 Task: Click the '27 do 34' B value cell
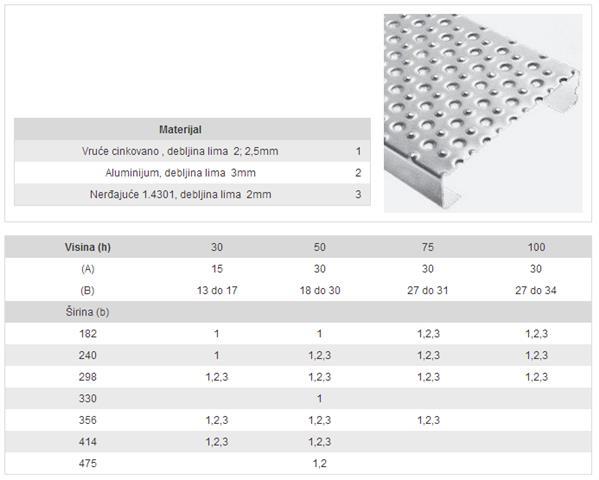[536, 290]
